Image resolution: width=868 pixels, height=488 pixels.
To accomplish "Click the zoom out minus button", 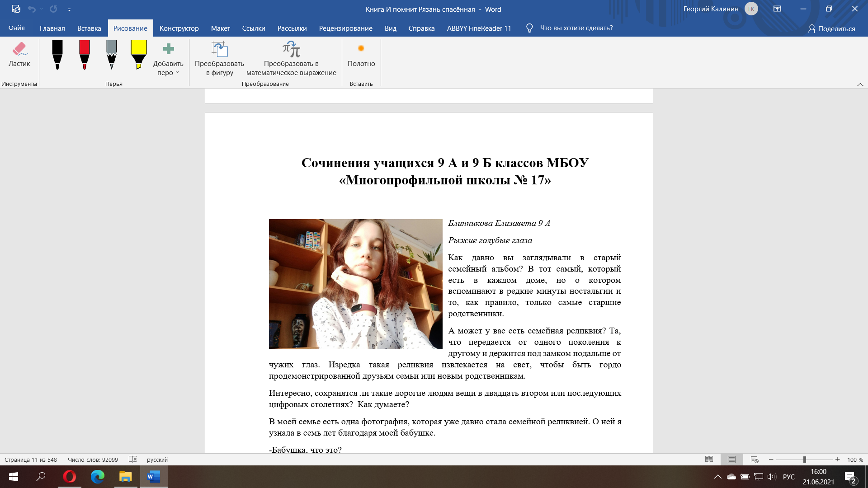I will pos(771,460).
